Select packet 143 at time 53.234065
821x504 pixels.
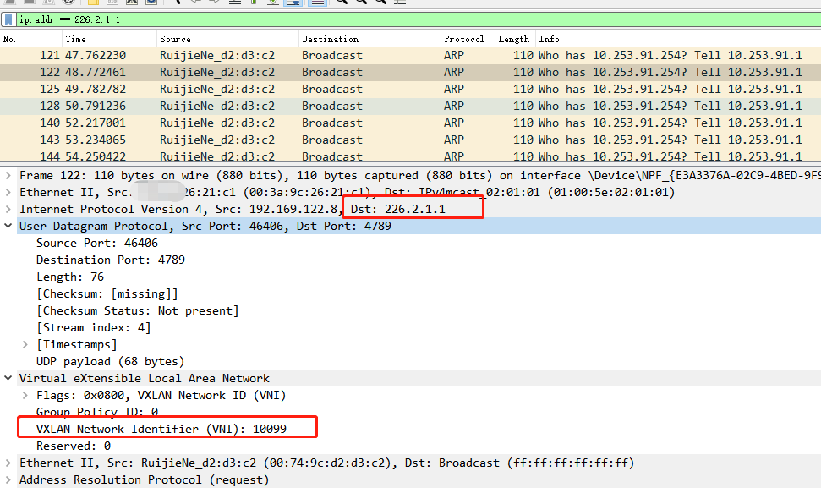coord(95,140)
